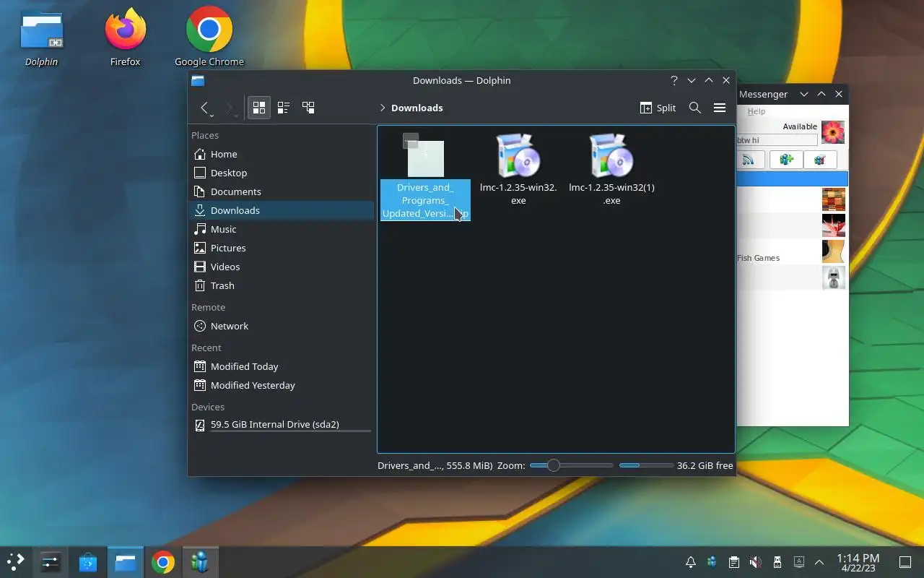Select contact with woven pattern avatar
The image size is (924, 578).
coord(793,199)
